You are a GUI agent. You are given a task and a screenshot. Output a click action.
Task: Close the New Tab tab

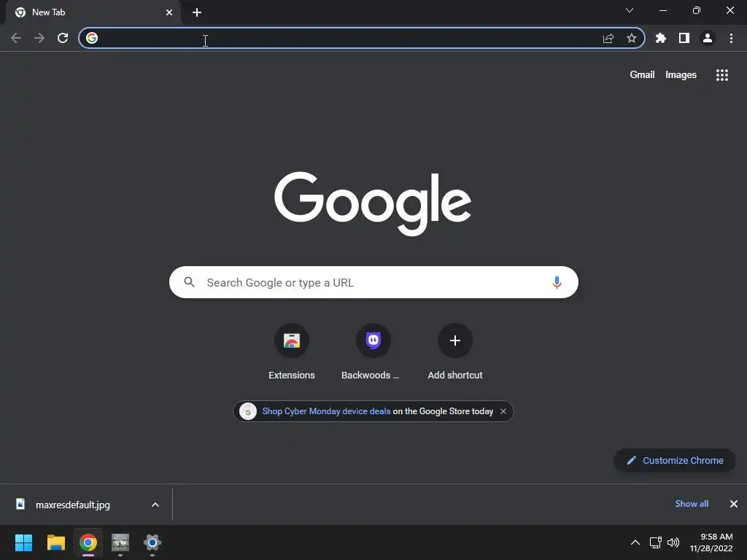click(x=169, y=12)
